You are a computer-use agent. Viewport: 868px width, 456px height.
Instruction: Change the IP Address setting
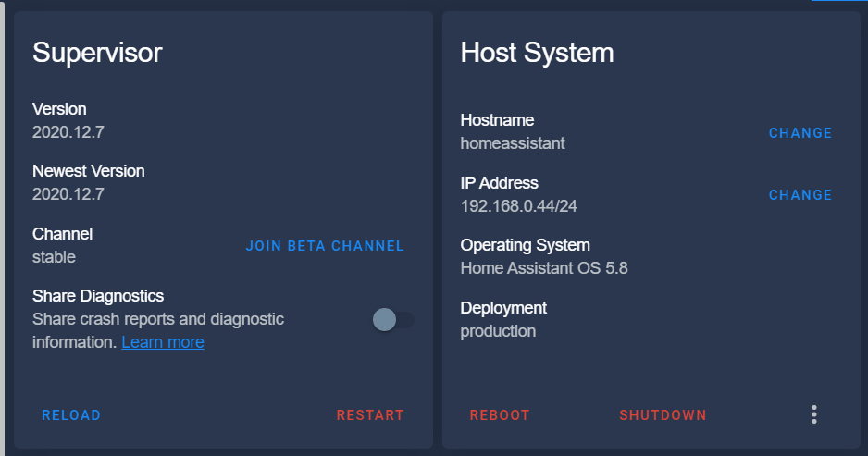click(800, 195)
